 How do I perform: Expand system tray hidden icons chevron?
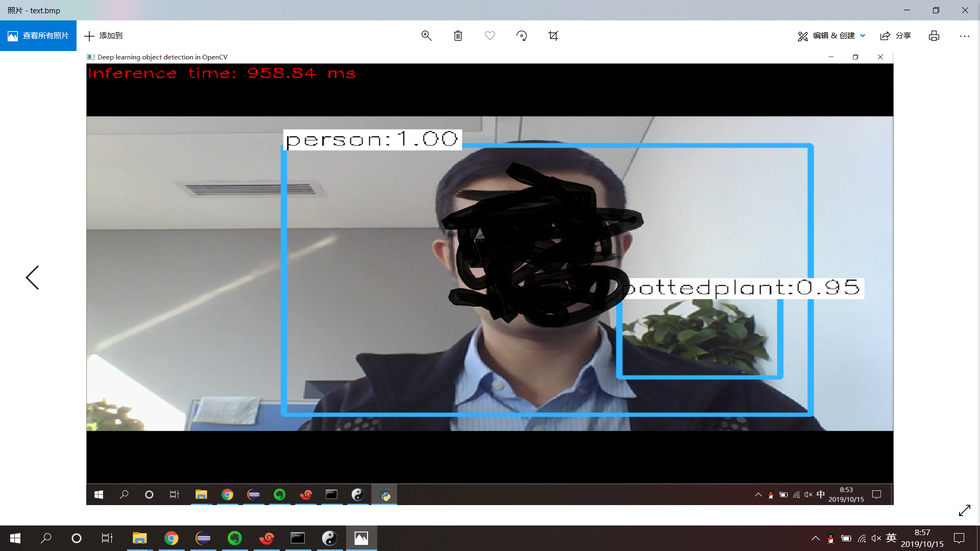click(815, 538)
